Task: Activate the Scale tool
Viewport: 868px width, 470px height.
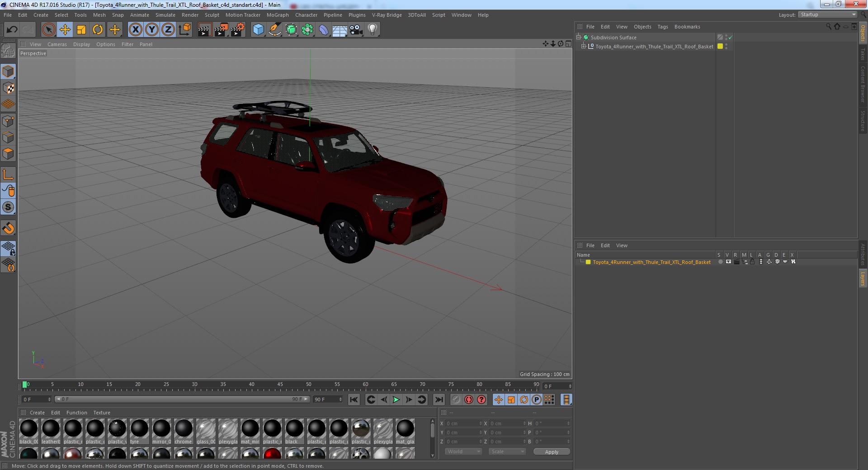Action: [81, 30]
